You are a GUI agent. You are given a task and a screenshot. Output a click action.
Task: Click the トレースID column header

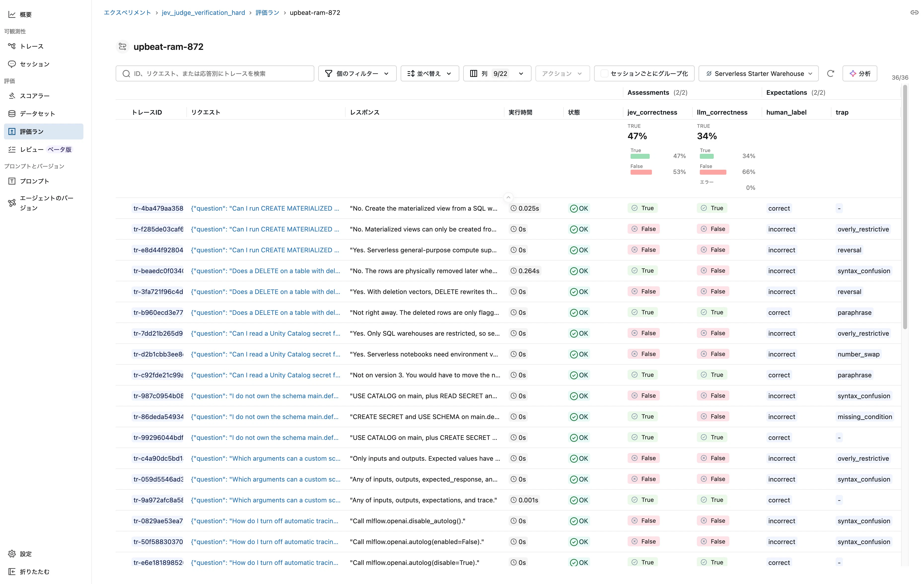pos(147,112)
